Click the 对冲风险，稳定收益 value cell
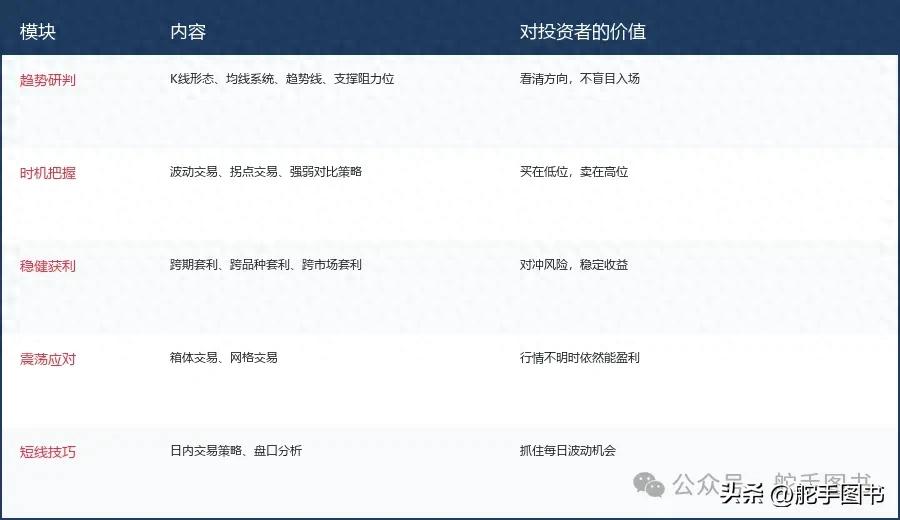Image resolution: width=900 pixels, height=520 pixels. pyautogui.click(x=574, y=265)
